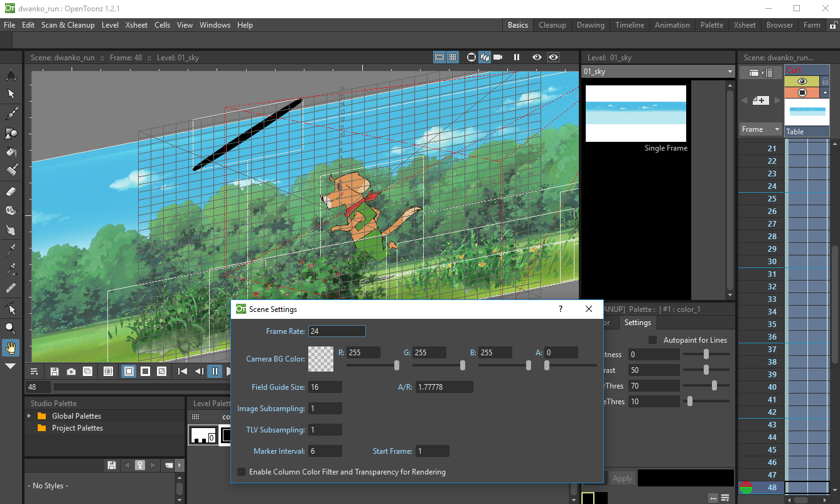The image size is (840, 504).
Task: Check the Autopaint for Lines box
Action: pyautogui.click(x=652, y=340)
